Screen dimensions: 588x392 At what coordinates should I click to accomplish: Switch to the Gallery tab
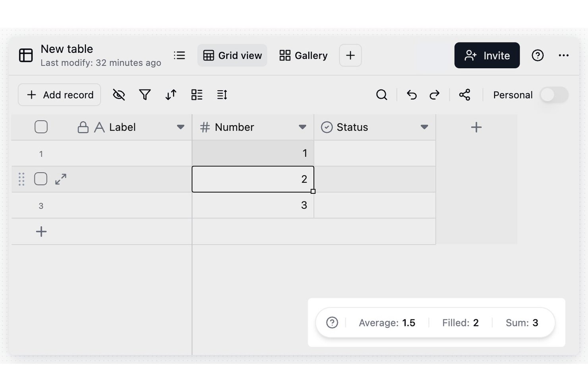(x=304, y=55)
